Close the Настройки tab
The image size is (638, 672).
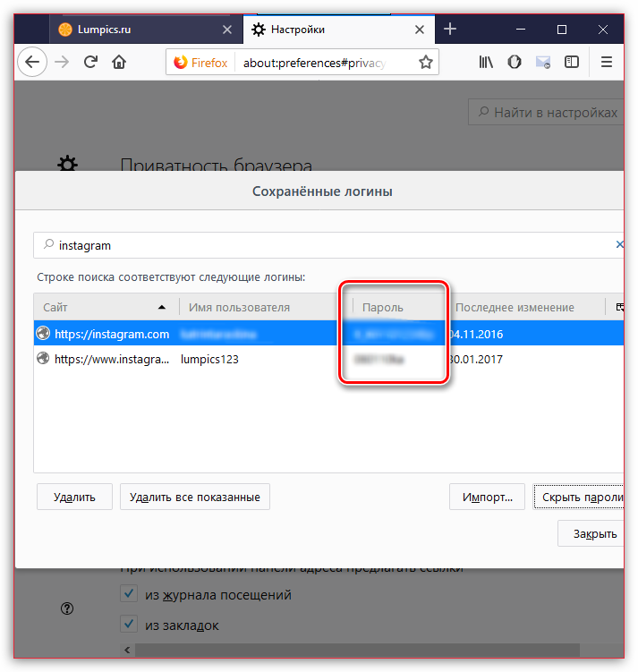click(420, 30)
